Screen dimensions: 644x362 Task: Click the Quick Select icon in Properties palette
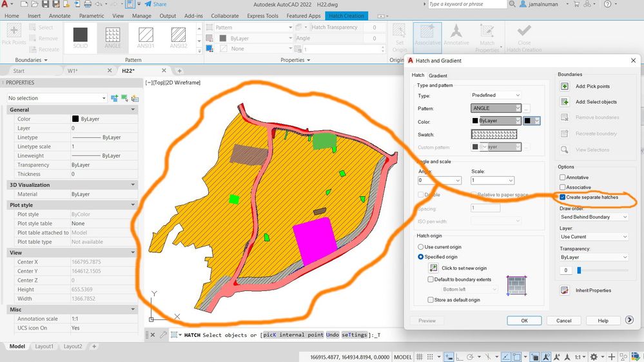pyautogui.click(x=135, y=98)
